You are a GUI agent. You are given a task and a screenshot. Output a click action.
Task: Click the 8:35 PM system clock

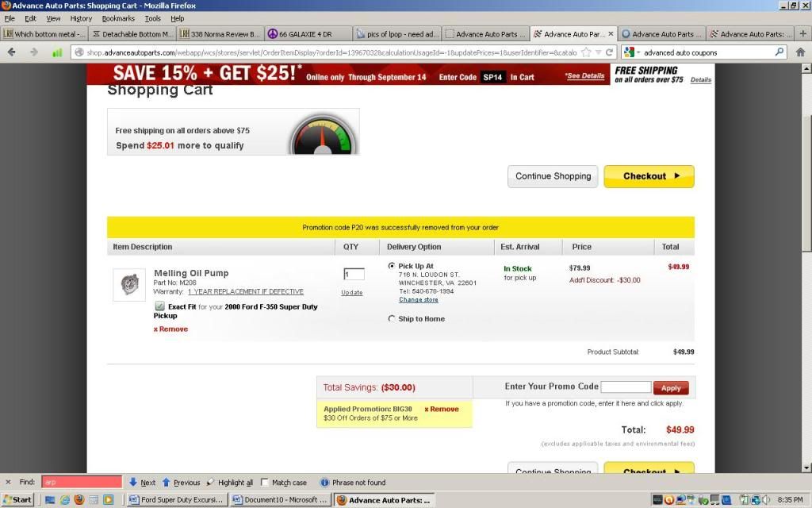[790, 500]
